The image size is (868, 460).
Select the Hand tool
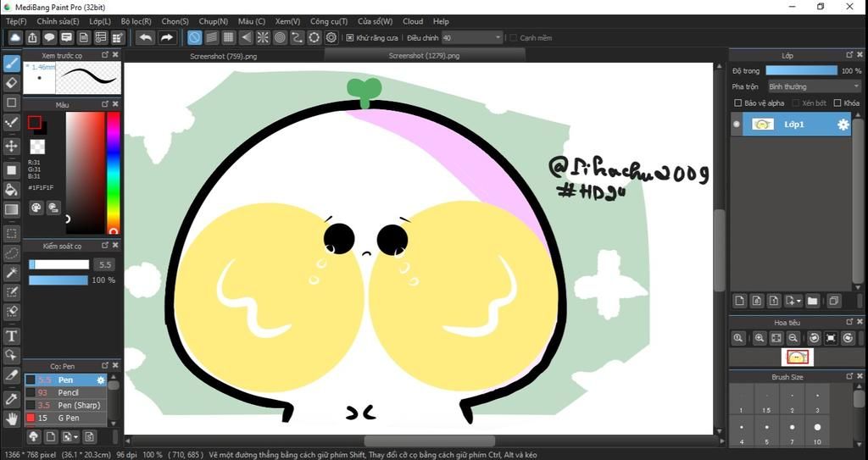click(x=12, y=418)
